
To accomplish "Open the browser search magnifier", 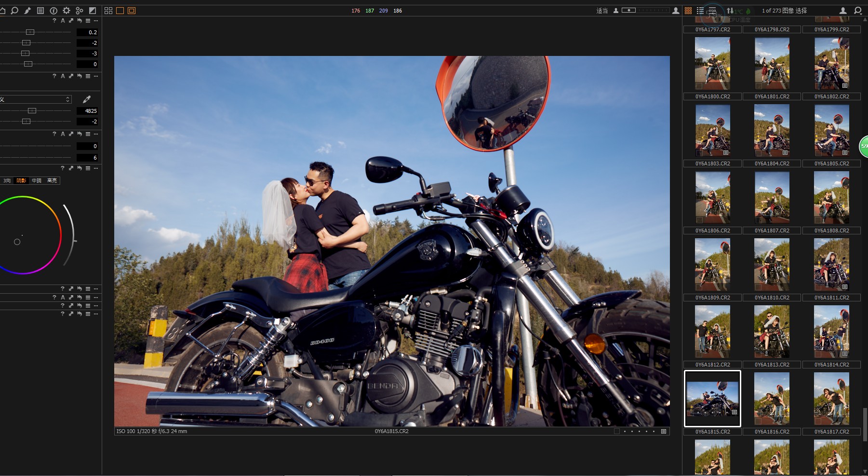I will click(858, 10).
